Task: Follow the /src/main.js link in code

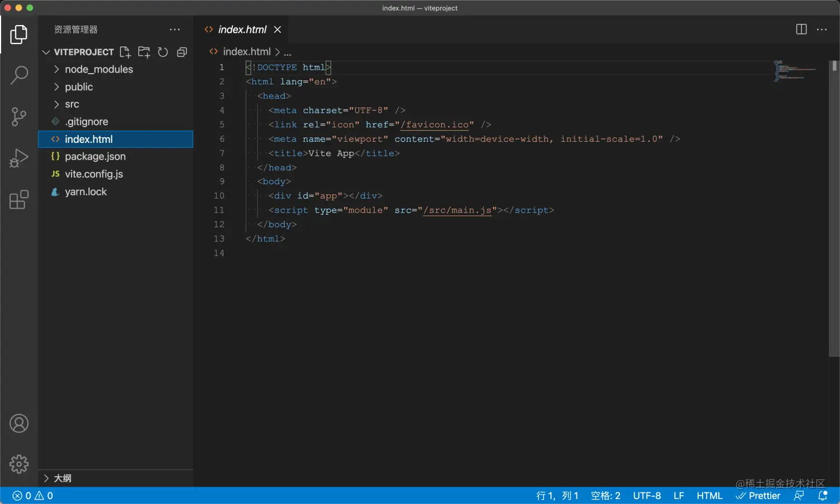Action: (457, 210)
